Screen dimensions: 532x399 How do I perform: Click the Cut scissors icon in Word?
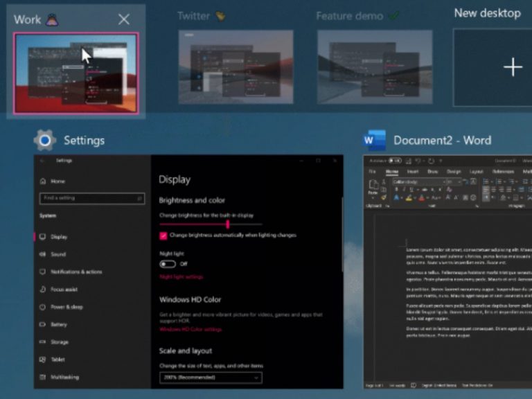click(383, 182)
